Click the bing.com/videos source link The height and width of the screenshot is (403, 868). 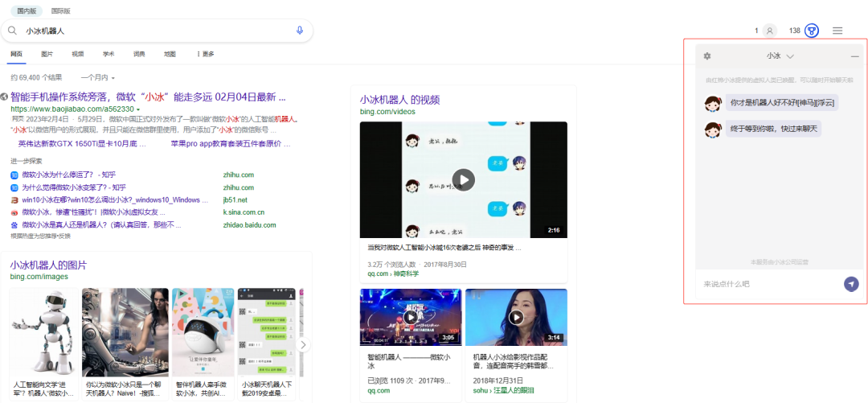[x=387, y=112]
